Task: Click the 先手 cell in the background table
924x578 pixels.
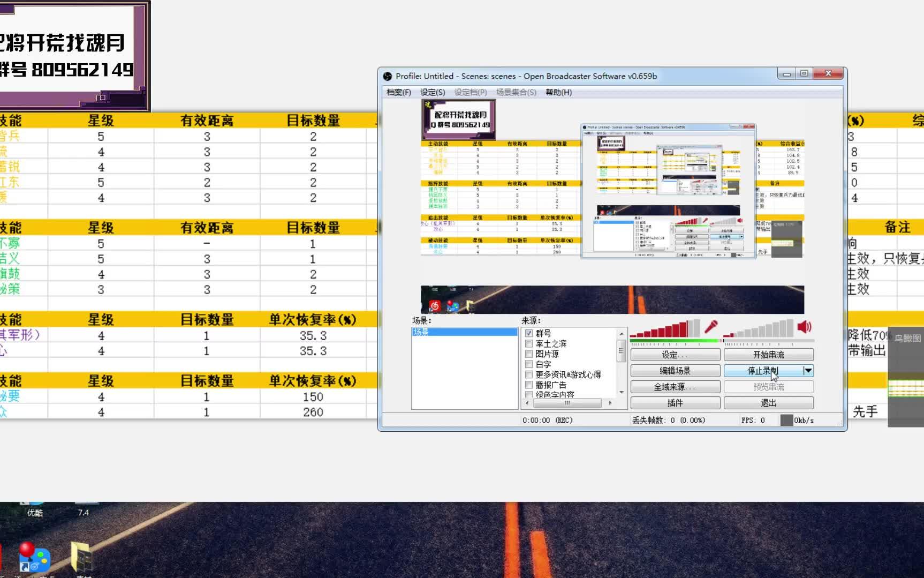Action: pyautogui.click(x=865, y=412)
